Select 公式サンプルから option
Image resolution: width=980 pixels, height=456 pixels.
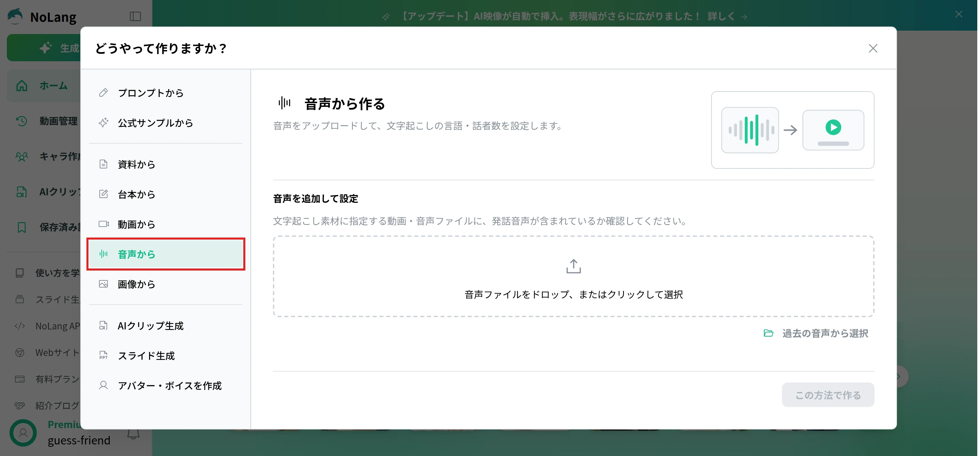pyautogui.click(x=165, y=123)
